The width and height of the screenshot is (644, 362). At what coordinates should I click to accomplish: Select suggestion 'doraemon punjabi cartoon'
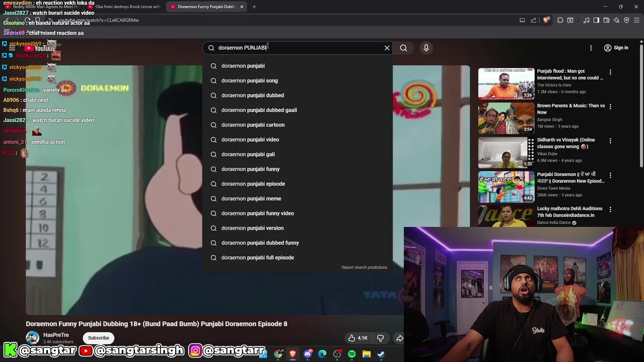click(x=297, y=125)
